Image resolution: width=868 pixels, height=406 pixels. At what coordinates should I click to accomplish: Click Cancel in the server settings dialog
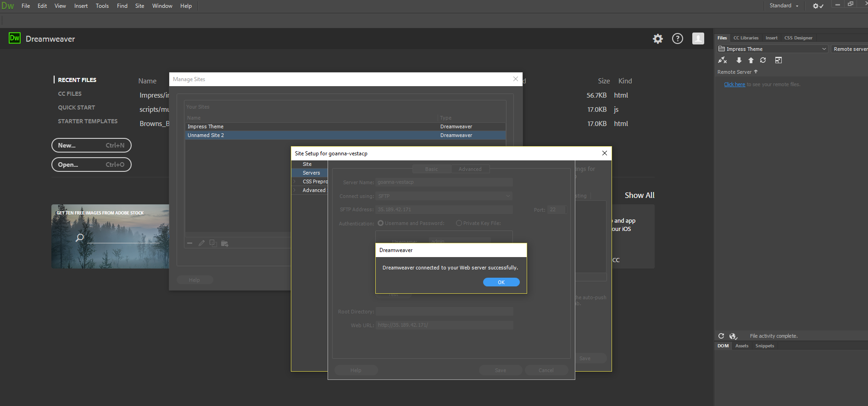(546, 370)
